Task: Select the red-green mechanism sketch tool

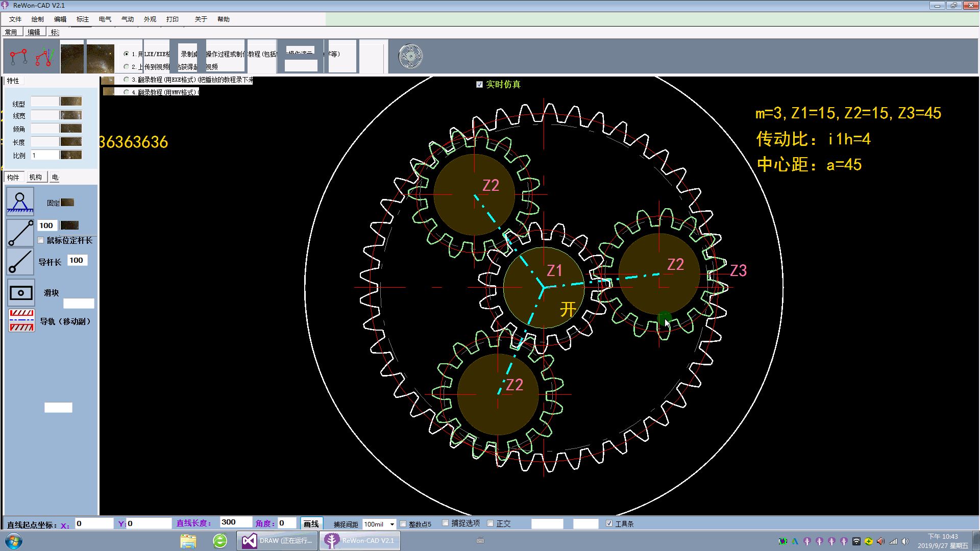Action: [45, 57]
